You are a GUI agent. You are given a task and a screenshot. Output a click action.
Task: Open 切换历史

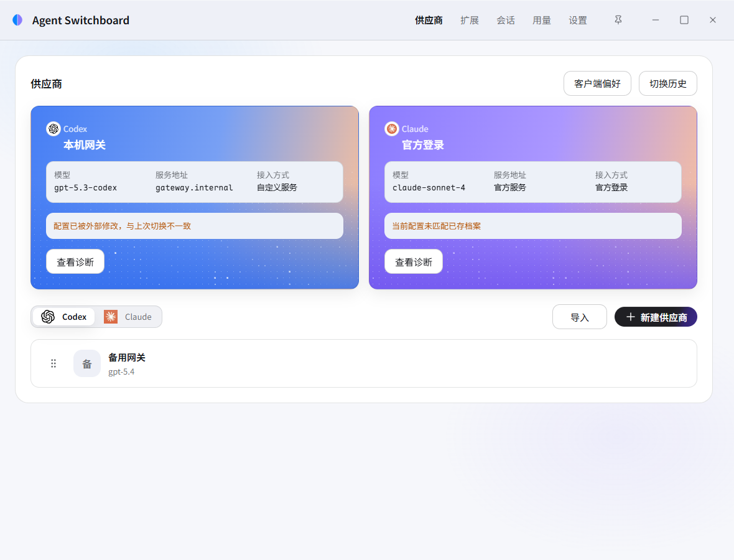pos(668,84)
